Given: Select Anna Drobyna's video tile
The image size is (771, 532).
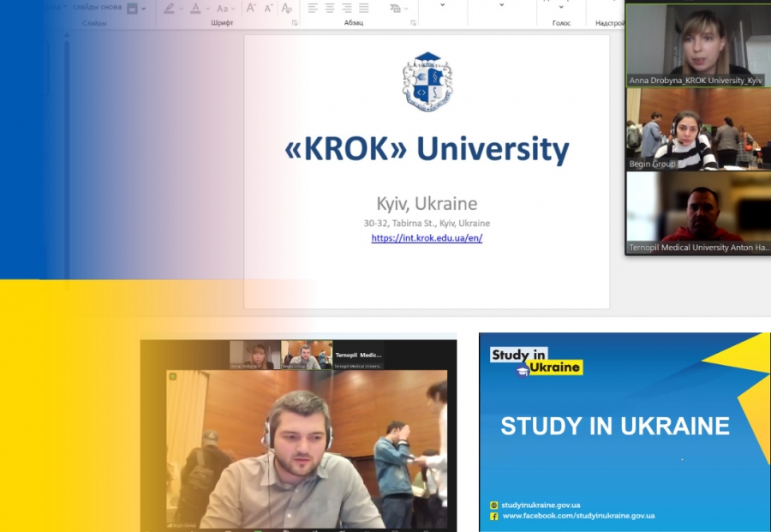Looking at the screenshot, I should point(697,45).
